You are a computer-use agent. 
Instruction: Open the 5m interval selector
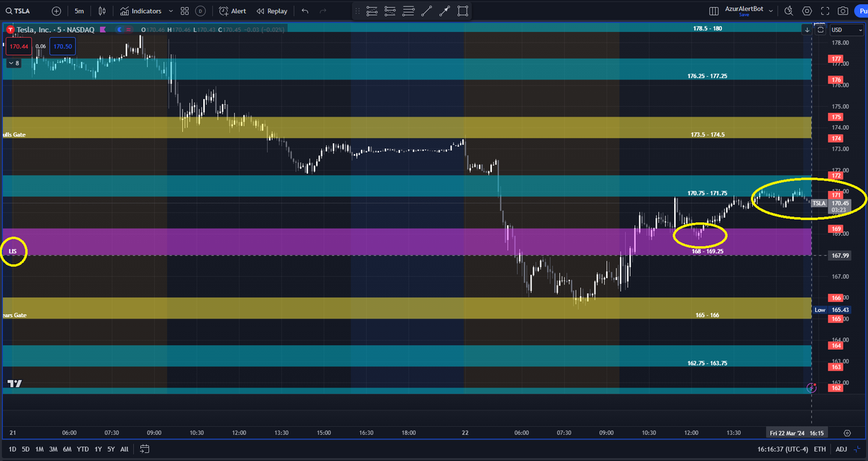click(79, 11)
